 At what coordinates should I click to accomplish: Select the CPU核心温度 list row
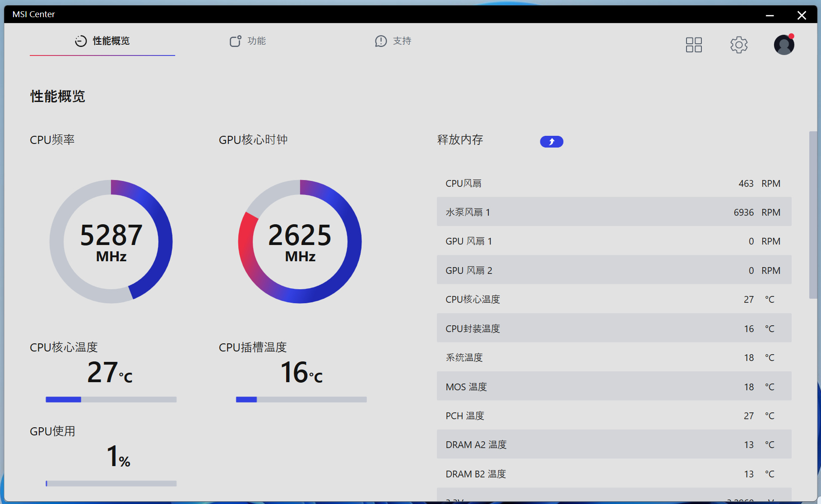point(614,299)
